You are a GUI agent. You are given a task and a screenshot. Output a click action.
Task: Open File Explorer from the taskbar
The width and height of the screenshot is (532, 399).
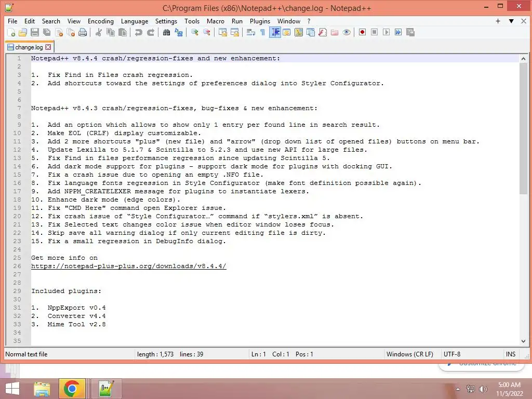pyautogui.click(x=42, y=389)
